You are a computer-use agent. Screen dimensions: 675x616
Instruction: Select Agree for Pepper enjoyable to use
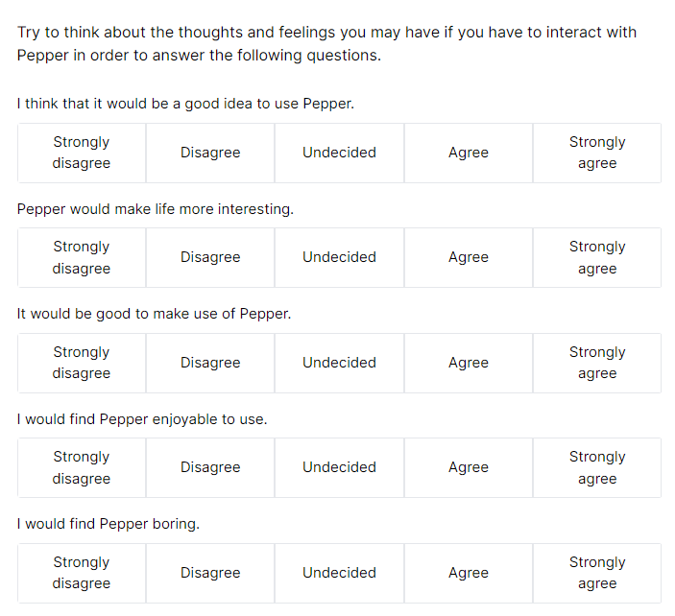469,467
